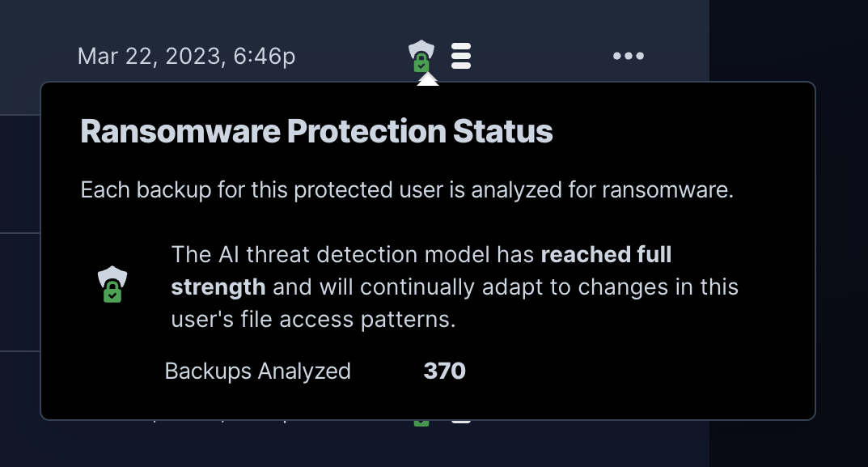The height and width of the screenshot is (467, 868).
Task: Click empty row space between timestamp and shield
Action: [x=352, y=56]
